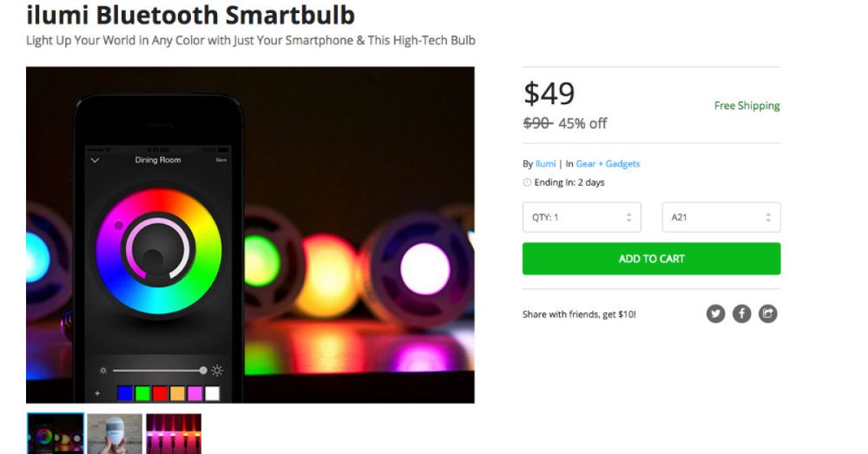Click the brightness slider handle in phone image
868x454 pixels.
pos(203,370)
